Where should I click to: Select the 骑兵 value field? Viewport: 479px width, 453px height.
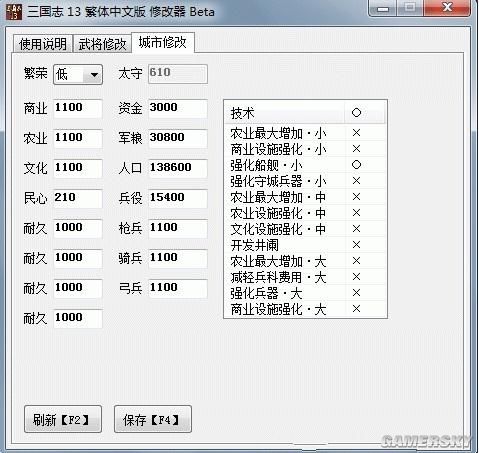click(178, 258)
